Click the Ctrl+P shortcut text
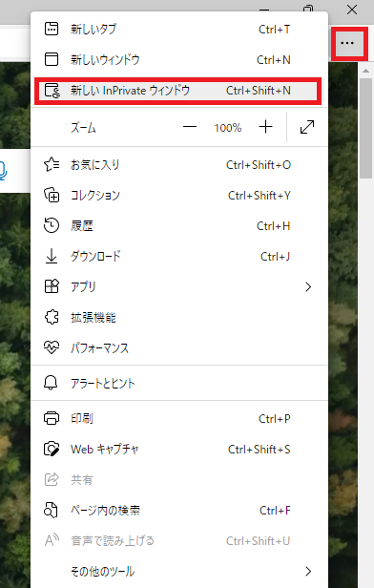This screenshot has height=588, width=374. pos(275,418)
